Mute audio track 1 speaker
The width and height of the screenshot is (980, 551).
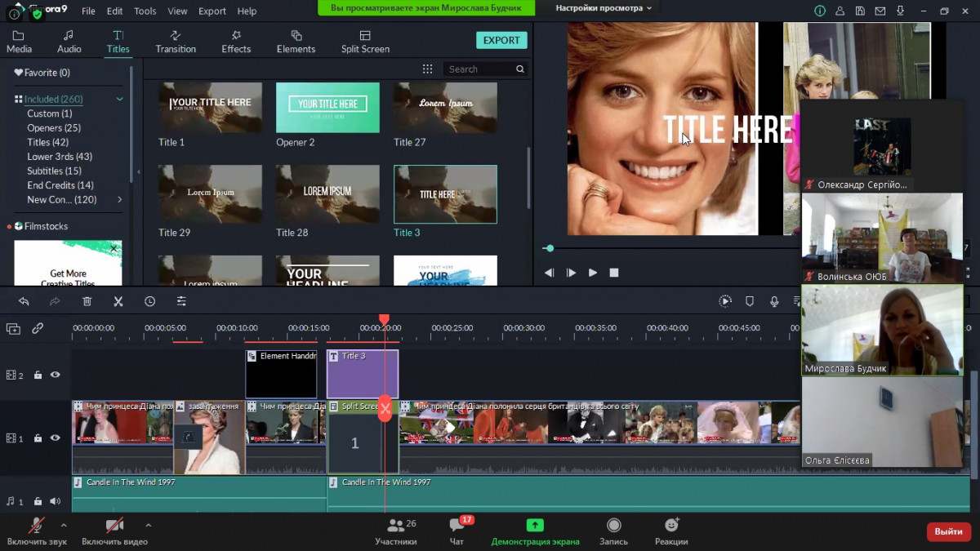[x=56, y=501]
